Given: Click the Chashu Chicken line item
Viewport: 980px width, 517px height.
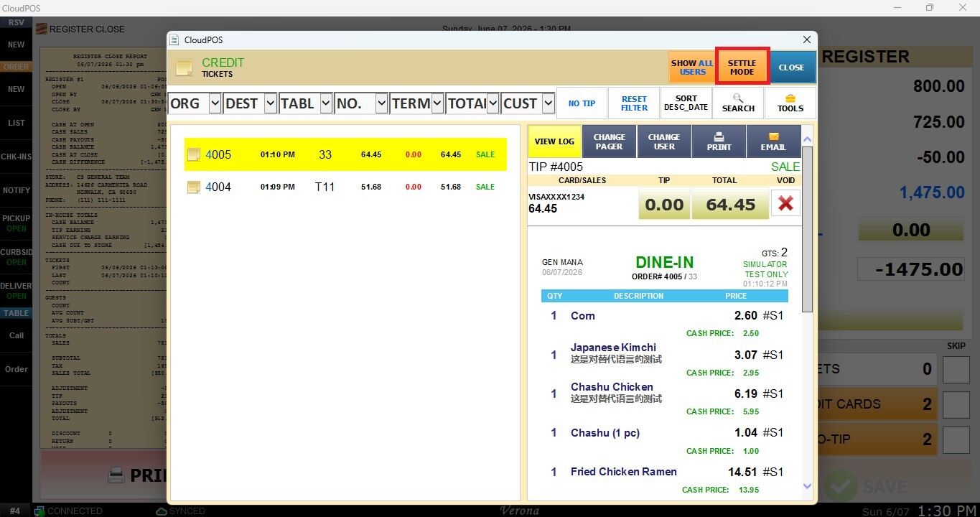Looking at the screenshot, I should coord(665,393).
